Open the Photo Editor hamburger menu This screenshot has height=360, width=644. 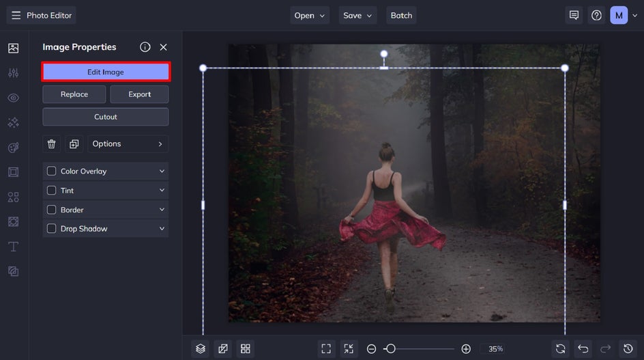pos(16,15)
